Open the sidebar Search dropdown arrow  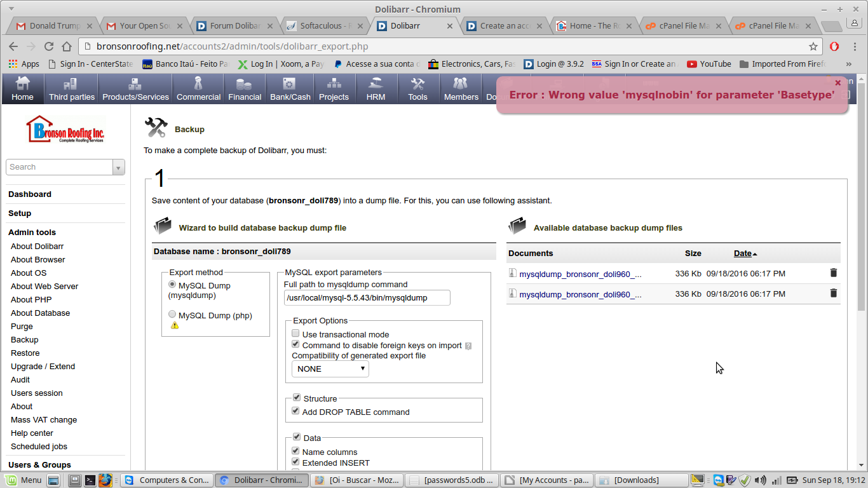coord(119,167)
